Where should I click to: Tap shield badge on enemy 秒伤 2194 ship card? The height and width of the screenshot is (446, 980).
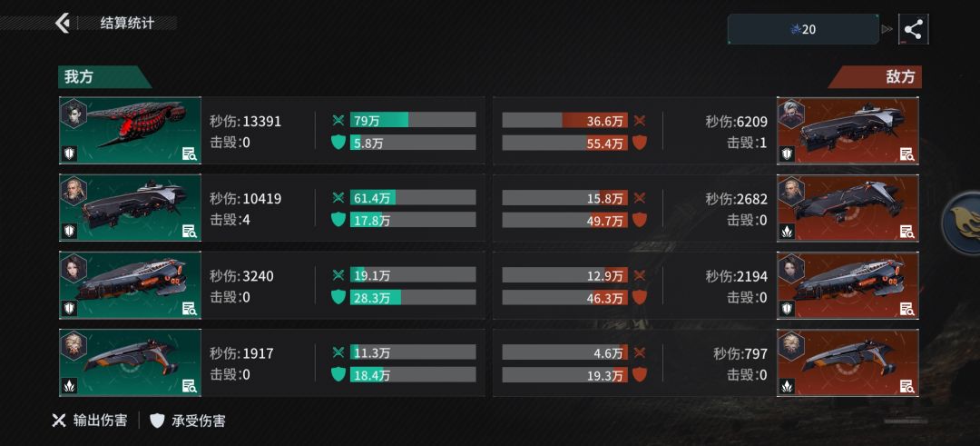787,308
